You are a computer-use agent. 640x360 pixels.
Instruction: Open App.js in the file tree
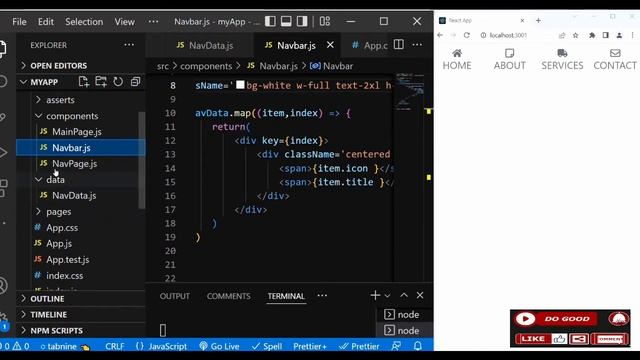(x=59, y=244)
